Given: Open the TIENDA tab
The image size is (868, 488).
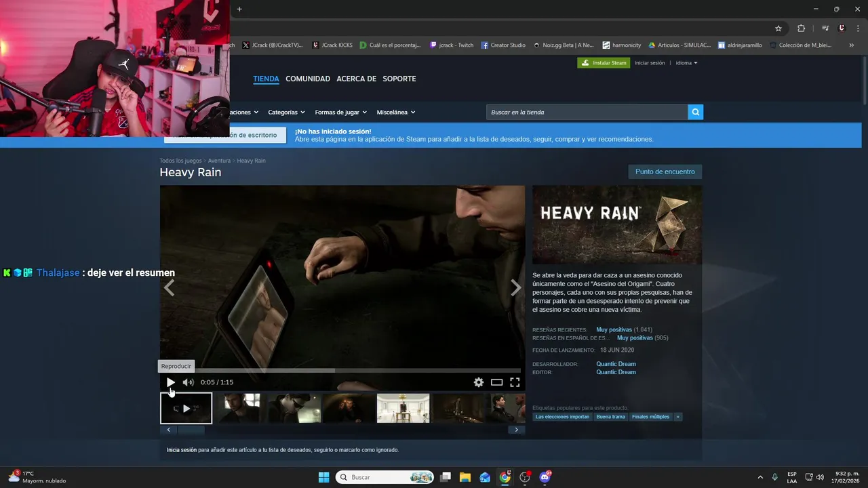Looking at the screenshot, I should [x=266, y=79].
